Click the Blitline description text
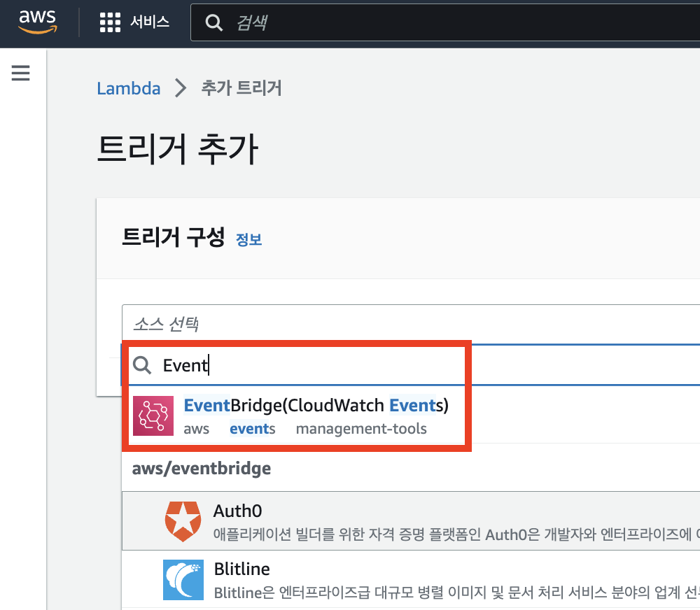The width and height of the screenshot is (700, 610). [x=456, y=593]
